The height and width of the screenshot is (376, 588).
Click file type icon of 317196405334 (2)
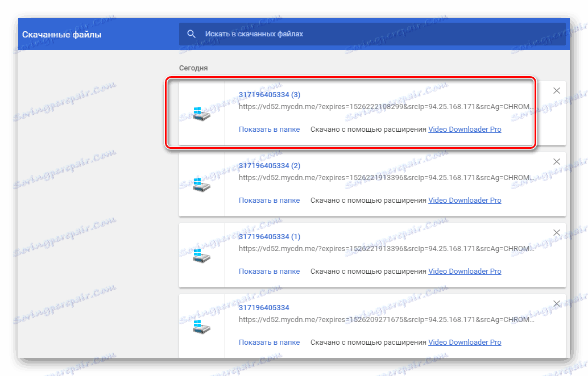tap(201, 185)
